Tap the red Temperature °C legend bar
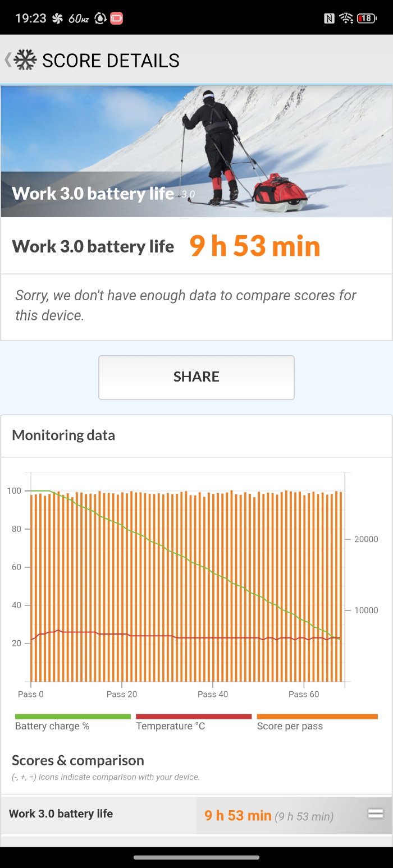393x868 pixels. [x=193, y=717]
